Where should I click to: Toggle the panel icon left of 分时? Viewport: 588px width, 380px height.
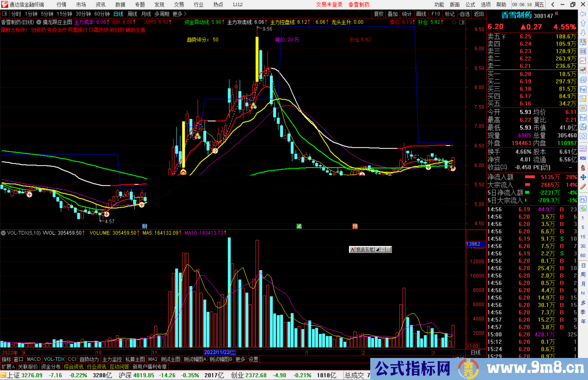[4, 14]
